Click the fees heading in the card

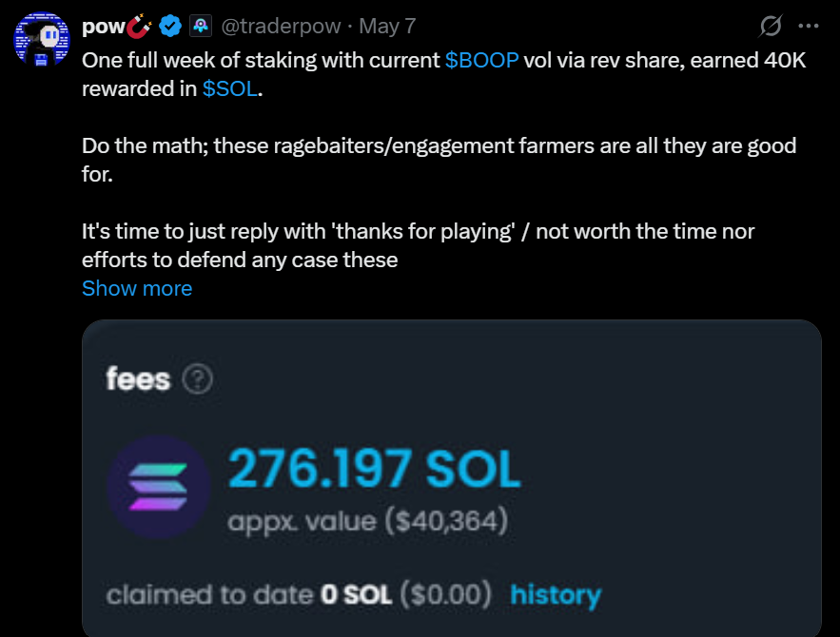tap(138, 379)
